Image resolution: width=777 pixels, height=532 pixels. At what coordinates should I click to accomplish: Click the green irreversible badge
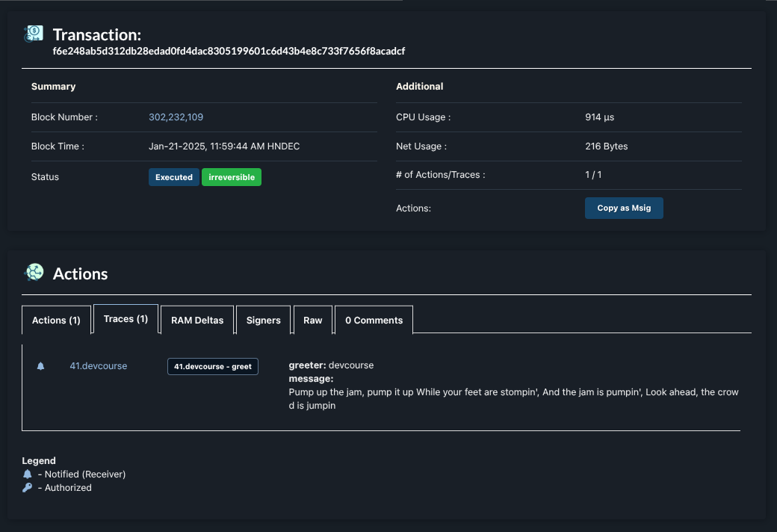point(232,178)
